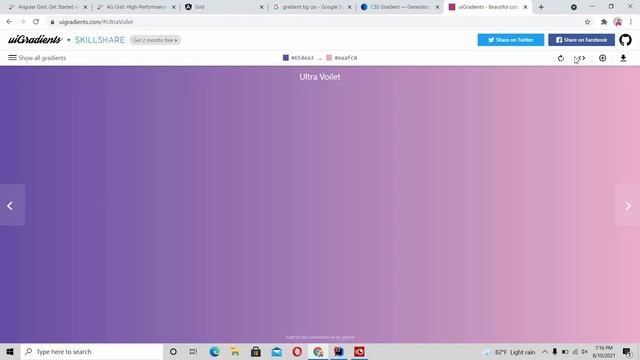Screen dimensions: 640x360
Task: Open Mail app from taskbar
Action: [x=277, y=351]
